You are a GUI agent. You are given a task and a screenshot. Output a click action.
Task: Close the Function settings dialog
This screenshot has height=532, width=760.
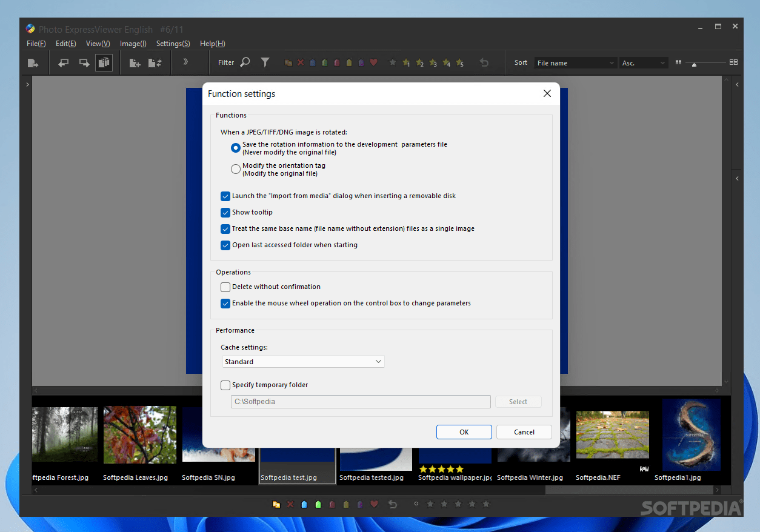click(547, 94)
